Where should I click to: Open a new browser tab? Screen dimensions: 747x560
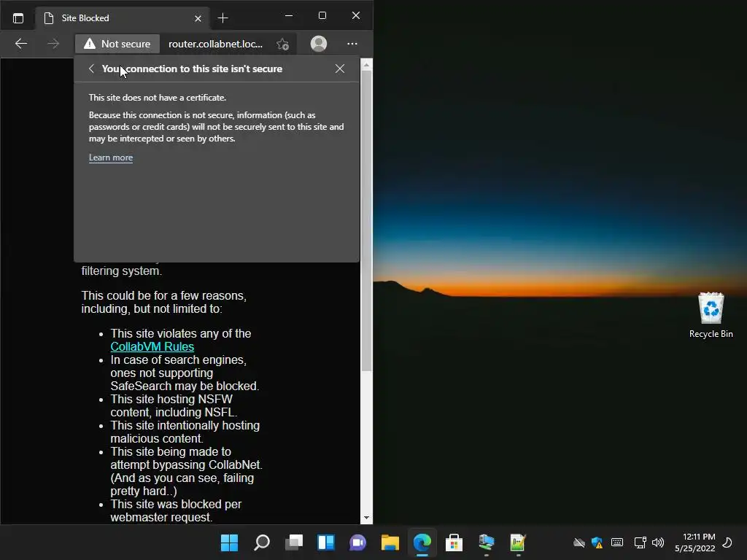[x=222, y=18]
